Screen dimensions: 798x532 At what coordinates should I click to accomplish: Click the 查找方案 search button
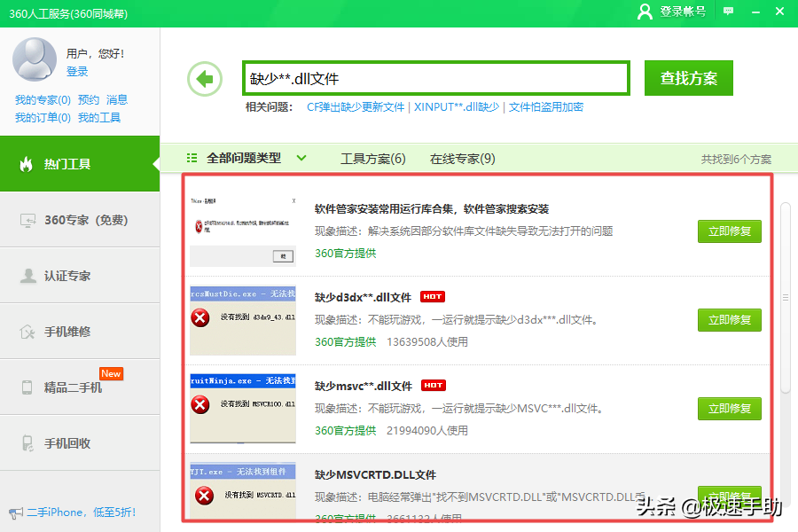pyautogui.click(x=689, y=78)
